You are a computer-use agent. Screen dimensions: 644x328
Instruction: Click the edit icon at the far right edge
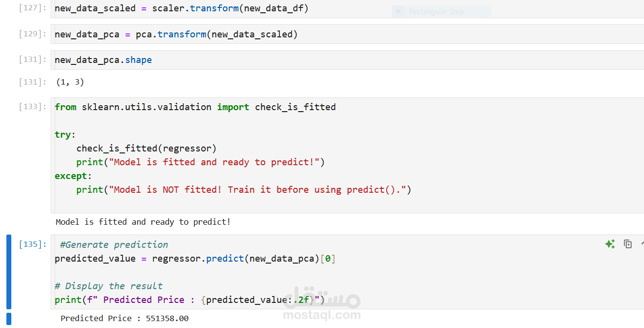pos(642,244)
